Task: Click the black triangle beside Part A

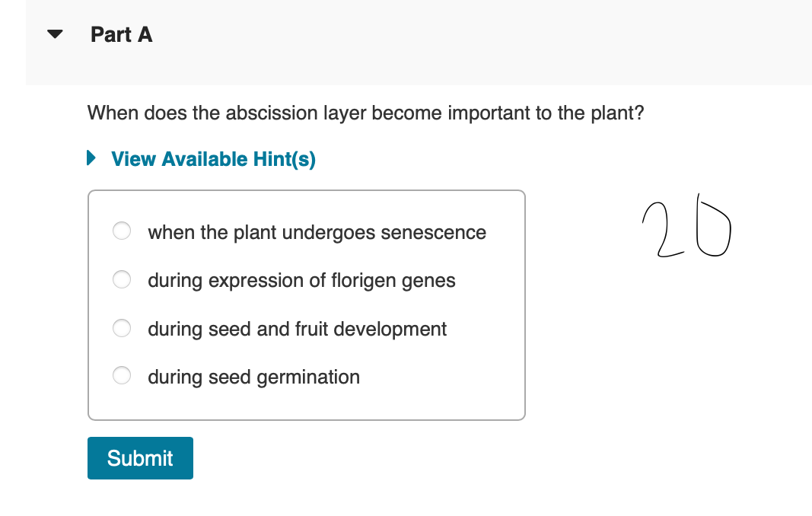Action: (54, 33)
